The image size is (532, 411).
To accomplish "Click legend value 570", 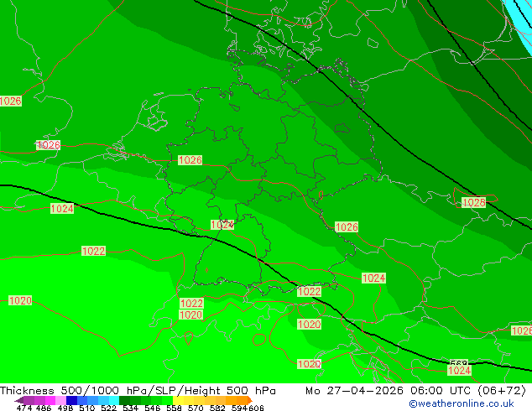I will 196,408.
